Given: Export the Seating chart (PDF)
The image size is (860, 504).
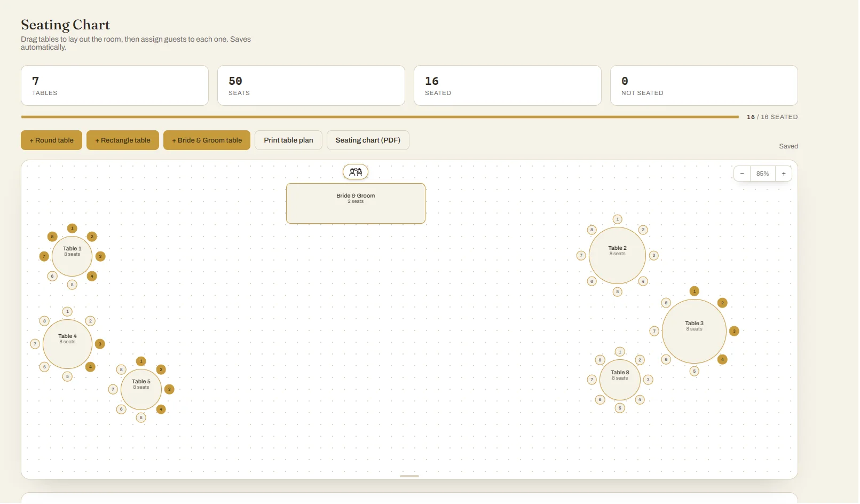Looking at the screenshot, I should [x=368, y=140].
